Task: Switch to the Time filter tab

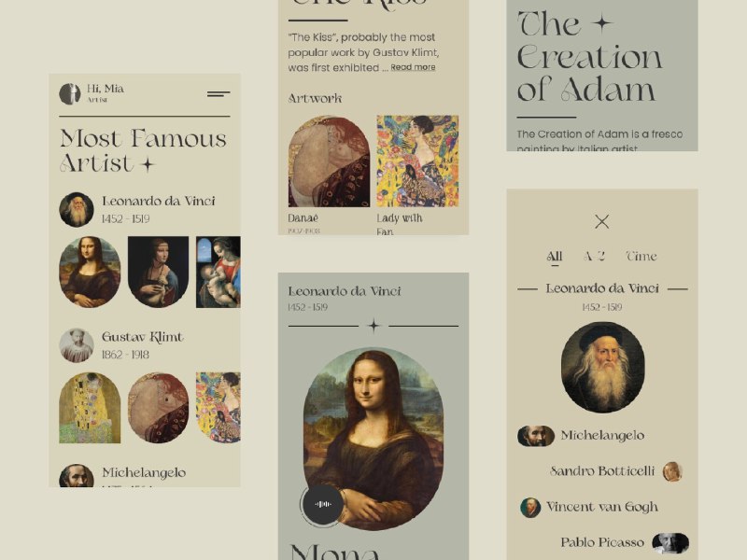Action: click(x=641, y=257)
